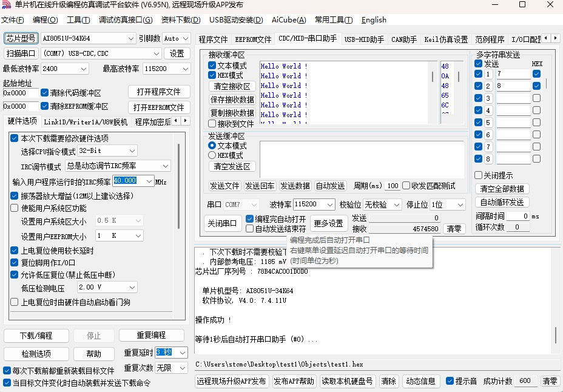This screenshot has width=563, height=392.
Task: Expand the 停止位 1位 dropdown
Action: (x=460, y=204)
